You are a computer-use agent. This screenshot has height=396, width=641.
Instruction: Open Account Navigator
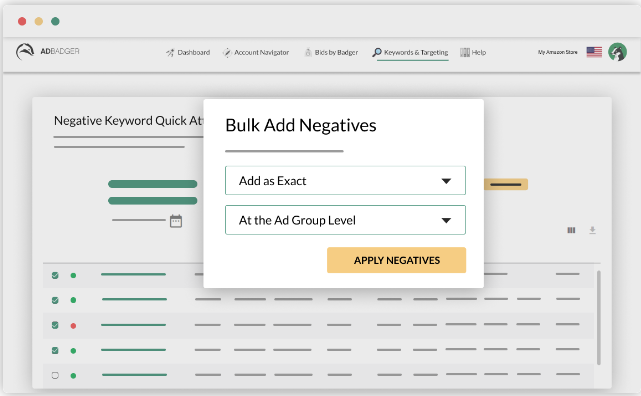coord(256,52)
